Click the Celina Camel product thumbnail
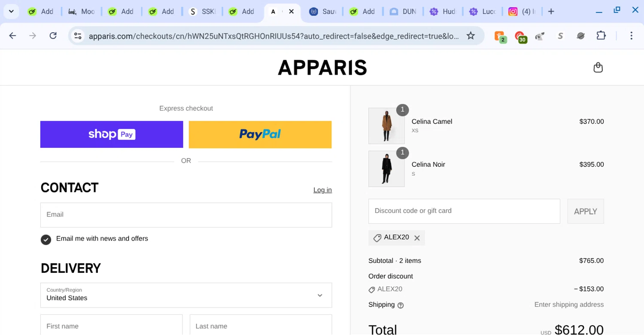The height and width of the screenshot is (335, 644). [x=386, y=126]
